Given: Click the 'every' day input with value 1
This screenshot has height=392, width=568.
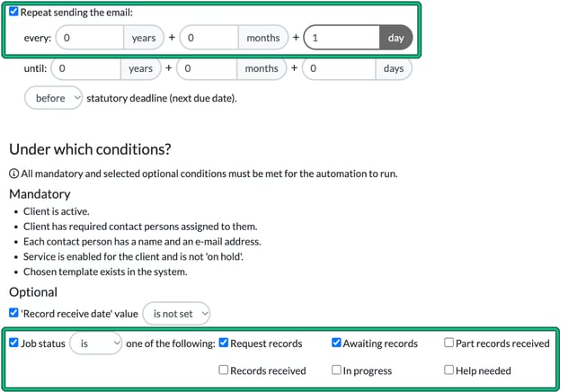Looking at the screenshot, I should point(342,38).
